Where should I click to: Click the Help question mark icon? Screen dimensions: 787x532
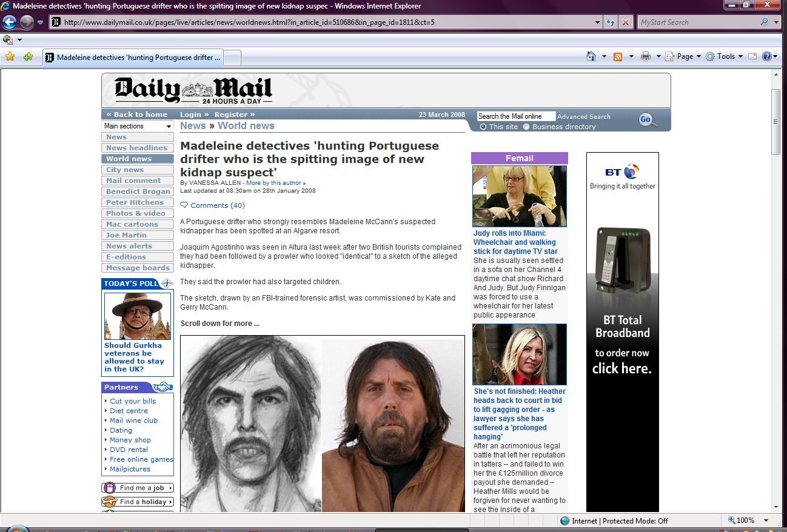(767, 56)
